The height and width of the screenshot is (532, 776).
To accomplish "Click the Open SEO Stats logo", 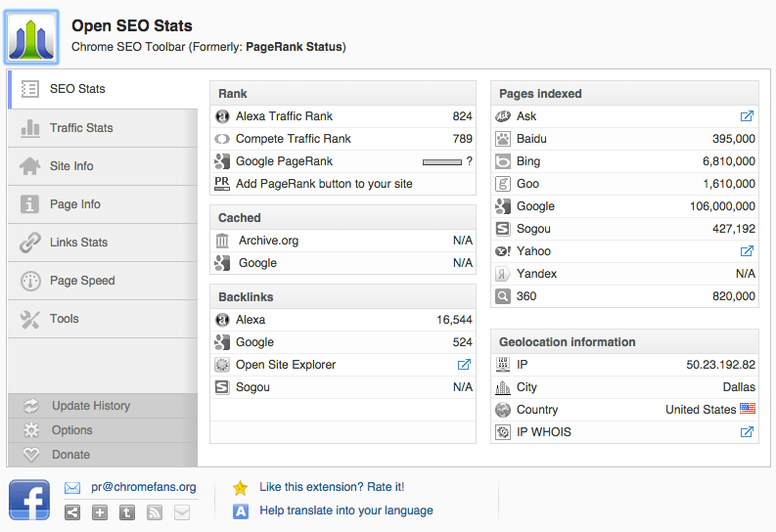I will click(33, 37).
